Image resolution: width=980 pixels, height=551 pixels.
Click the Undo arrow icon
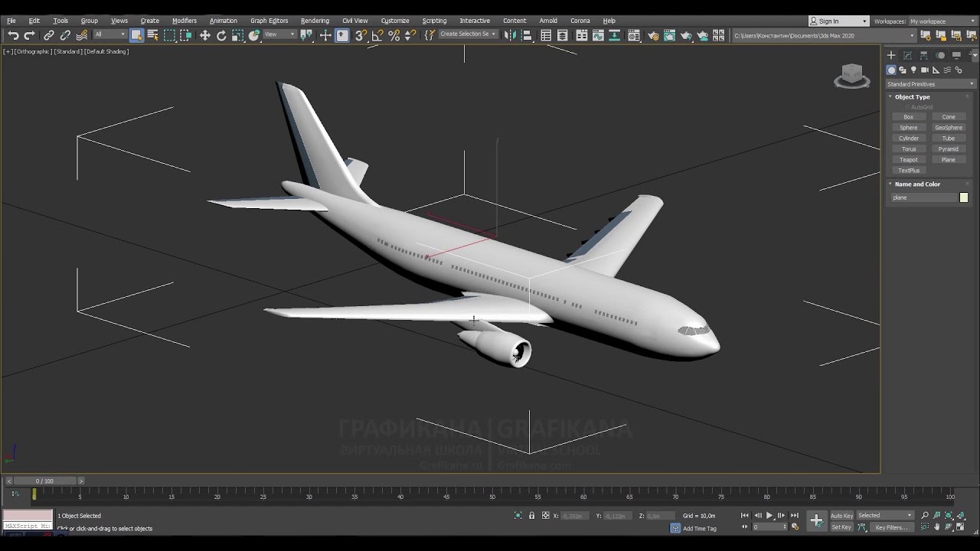click(13, 35)
